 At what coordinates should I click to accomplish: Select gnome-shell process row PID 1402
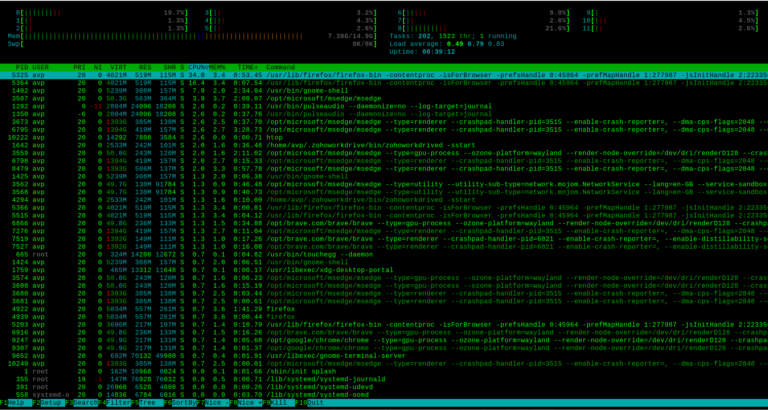coord(384,91)
